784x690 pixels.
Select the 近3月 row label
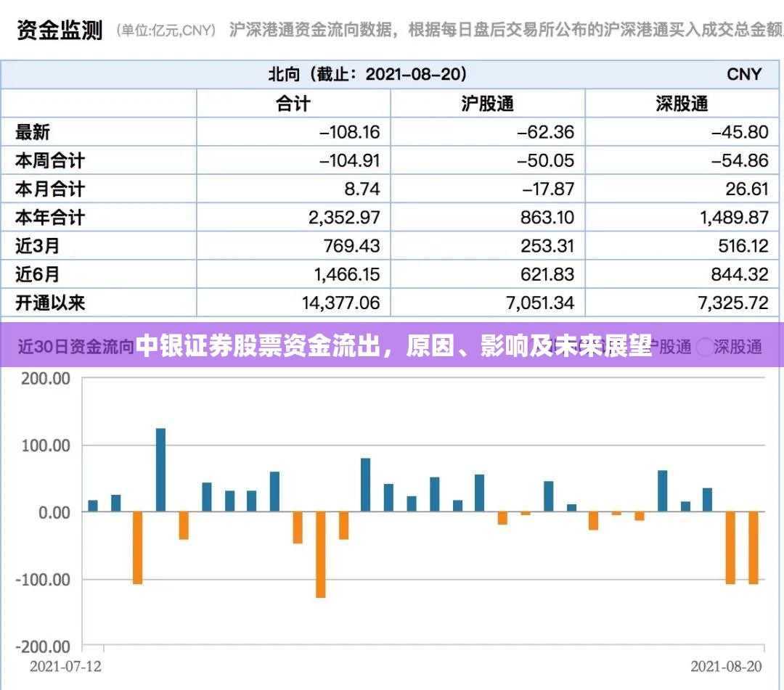pos(38,246)
